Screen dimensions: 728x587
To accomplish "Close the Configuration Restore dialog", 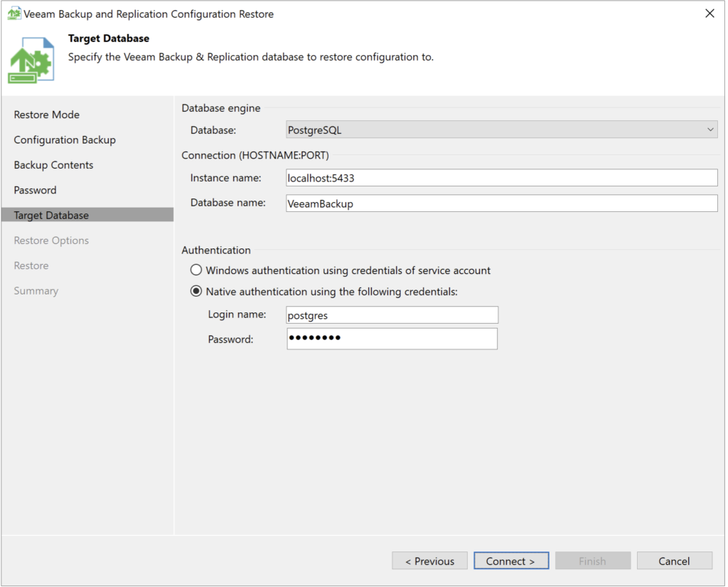I will pyautogui.click(x=710, y=14).
